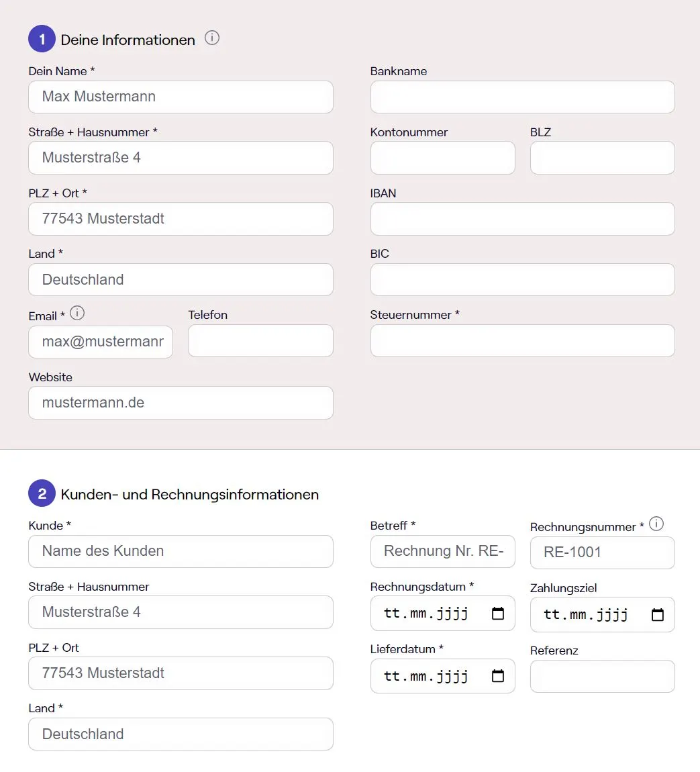Screen dimensions: 700x772
Task: Click the step 2 circle badge
Action: coord(42,493)
